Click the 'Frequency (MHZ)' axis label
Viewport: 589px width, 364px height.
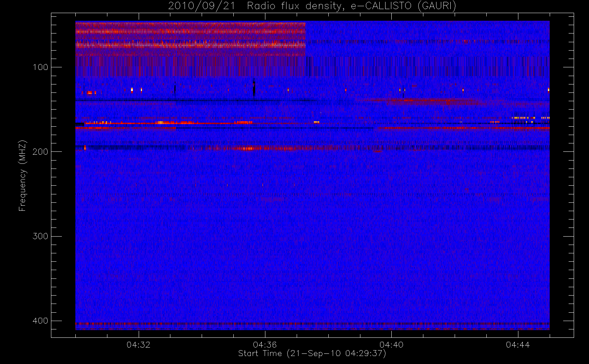pos(23,175)
